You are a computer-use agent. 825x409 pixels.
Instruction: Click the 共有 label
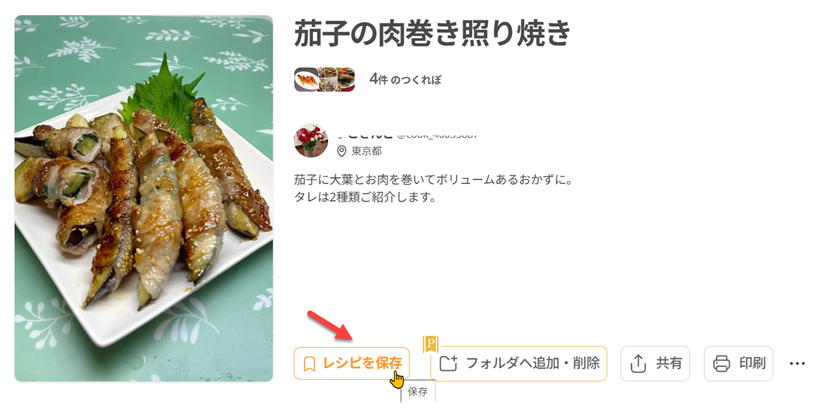[x=669, y=363]
